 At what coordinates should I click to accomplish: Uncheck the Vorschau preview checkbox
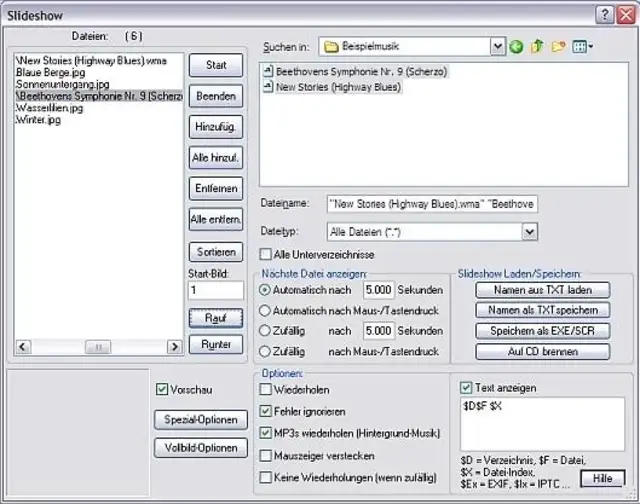pyautogui.click(x=163, y=389)
